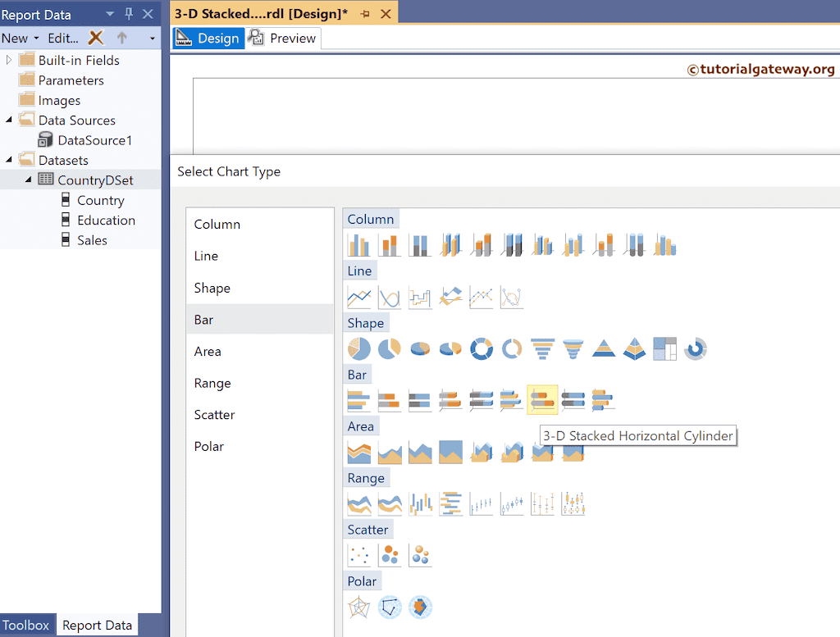Select the 3-D Bubble chart icon
The image size is (840, 637).
420,556
